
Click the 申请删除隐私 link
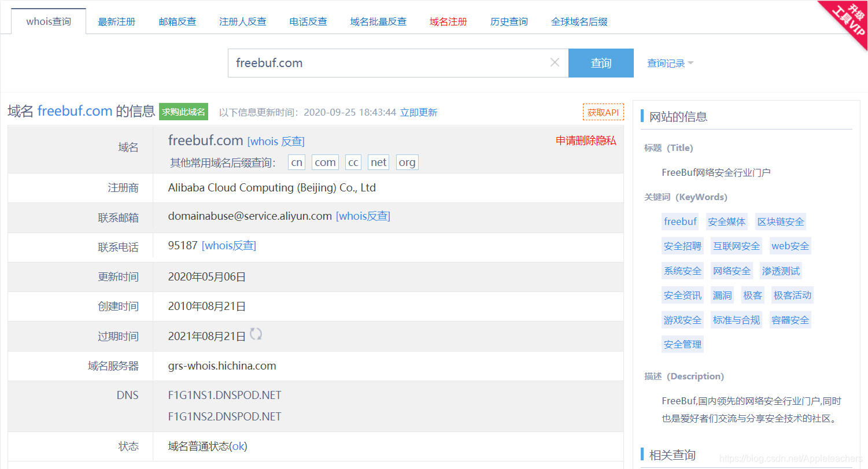tap(586, 141)
